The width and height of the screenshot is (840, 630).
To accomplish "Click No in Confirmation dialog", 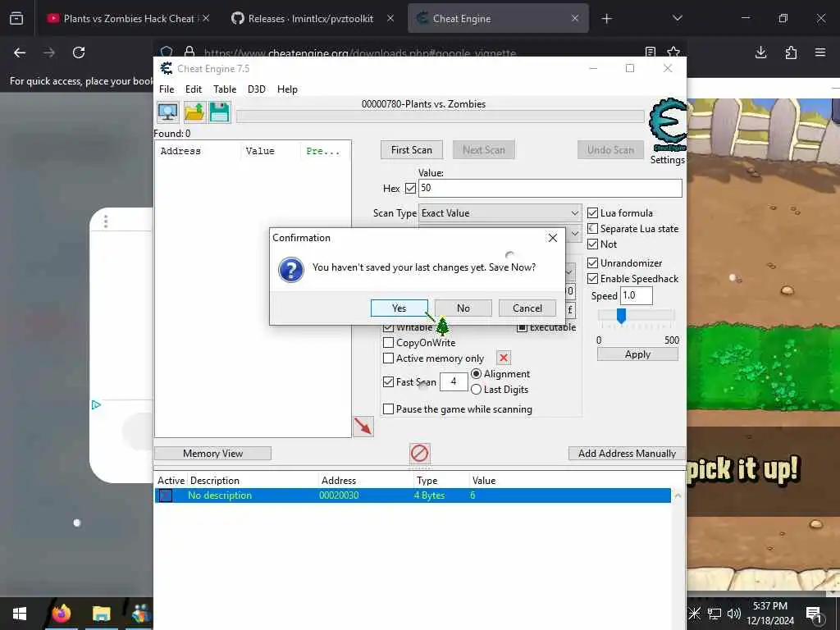I will [x=463, y=308].
